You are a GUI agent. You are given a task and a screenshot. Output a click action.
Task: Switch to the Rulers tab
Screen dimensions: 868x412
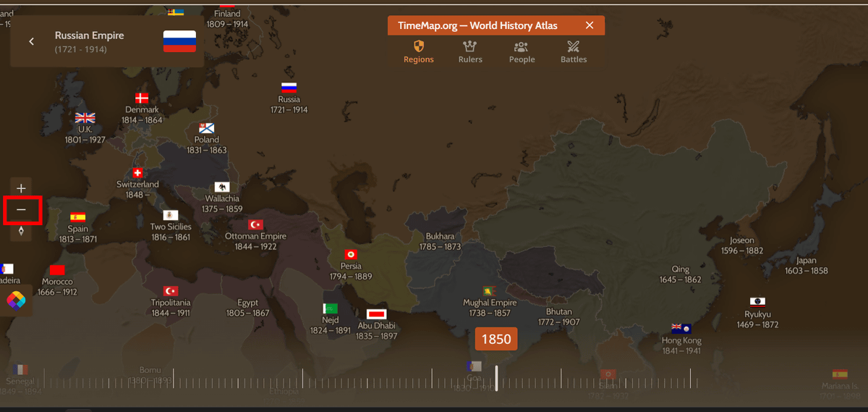pos(470,52)
